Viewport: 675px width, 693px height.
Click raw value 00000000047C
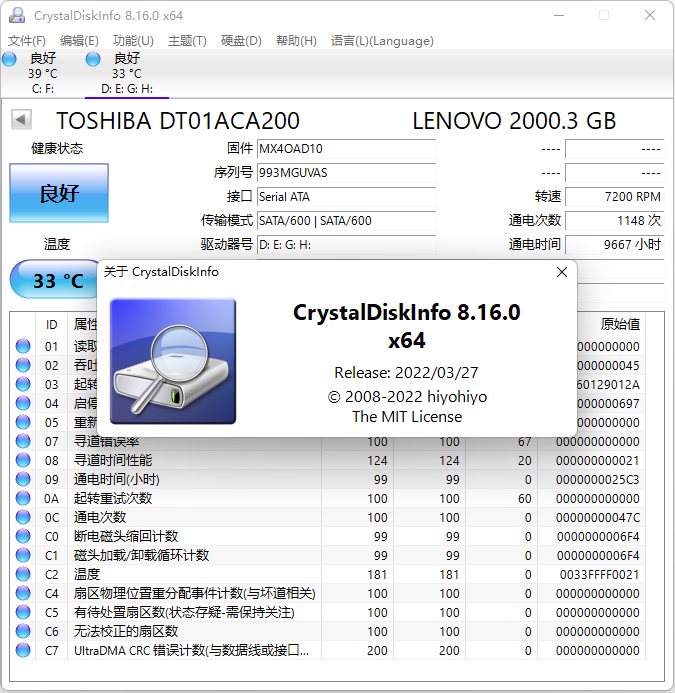pyautogui.click(x=598, y=517)
